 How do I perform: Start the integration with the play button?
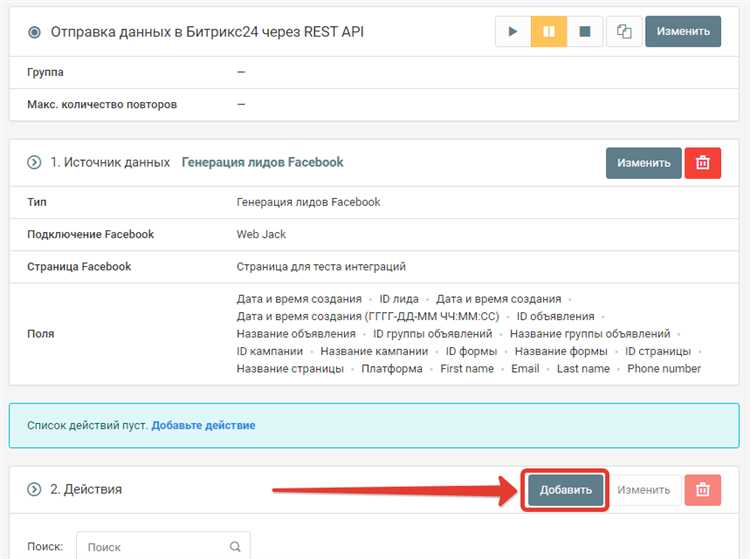(x=513, y=32)
